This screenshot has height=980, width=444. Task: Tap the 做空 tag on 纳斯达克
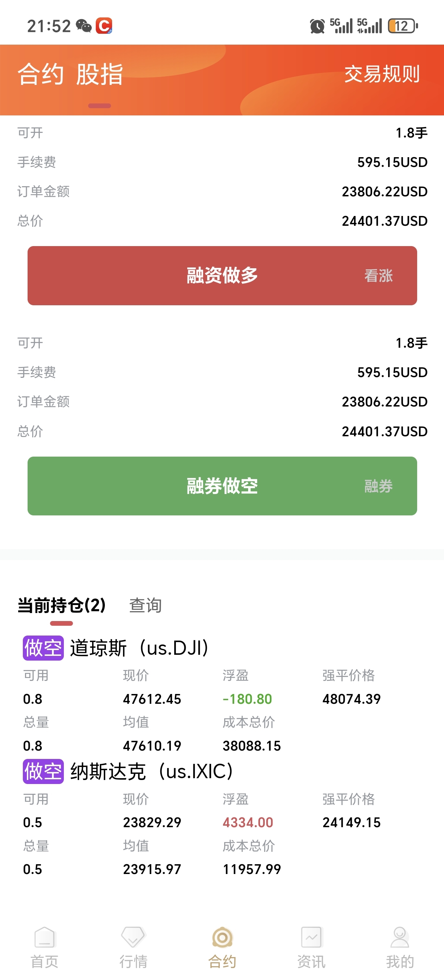(x=43, y=771)
